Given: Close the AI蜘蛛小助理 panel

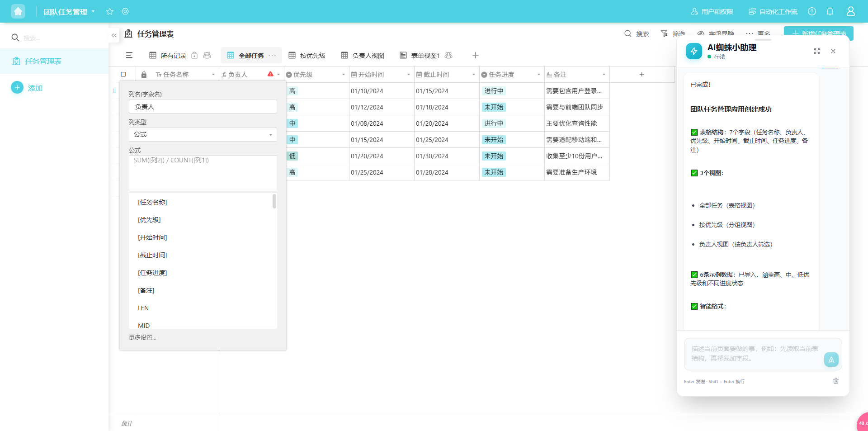Looking at the screenshot, I should pos(833,51).
